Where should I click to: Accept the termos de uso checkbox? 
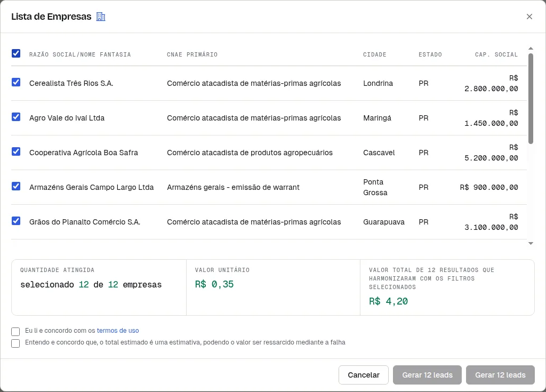(x=15, y=331)
